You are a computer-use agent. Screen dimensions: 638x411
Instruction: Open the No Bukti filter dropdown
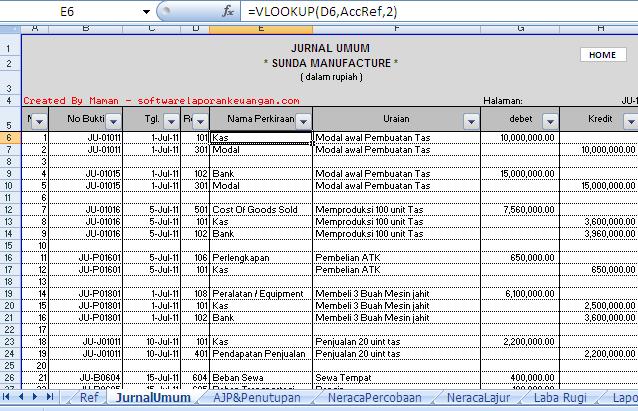[114, 121]
